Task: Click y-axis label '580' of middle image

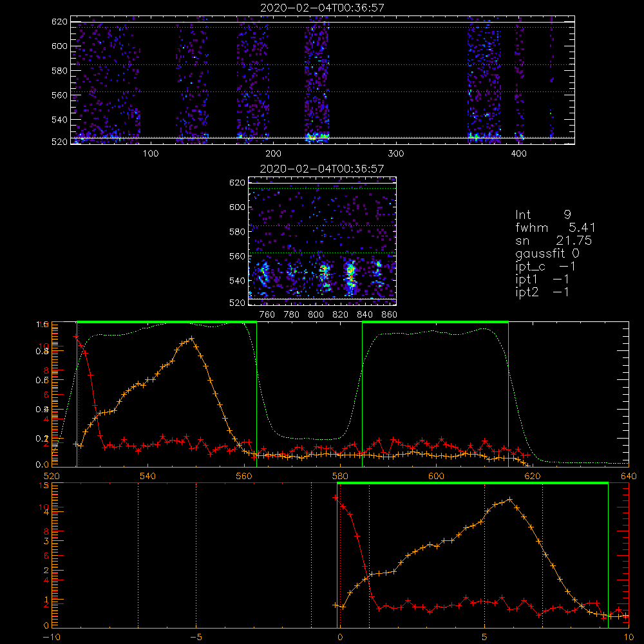Action: click(x=238, y=232)
